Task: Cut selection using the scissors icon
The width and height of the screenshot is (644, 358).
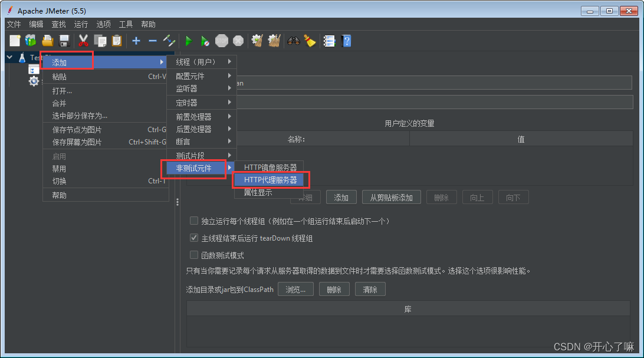Action: [x=84, y=41]
